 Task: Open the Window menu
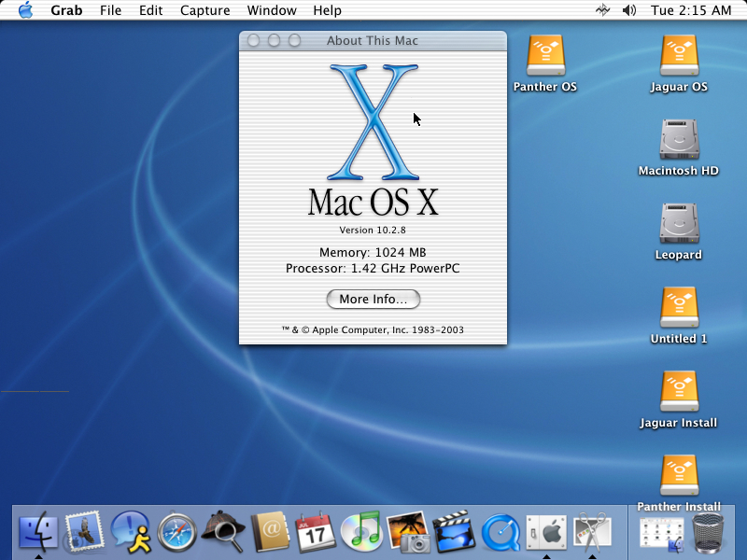pos(272,10)
